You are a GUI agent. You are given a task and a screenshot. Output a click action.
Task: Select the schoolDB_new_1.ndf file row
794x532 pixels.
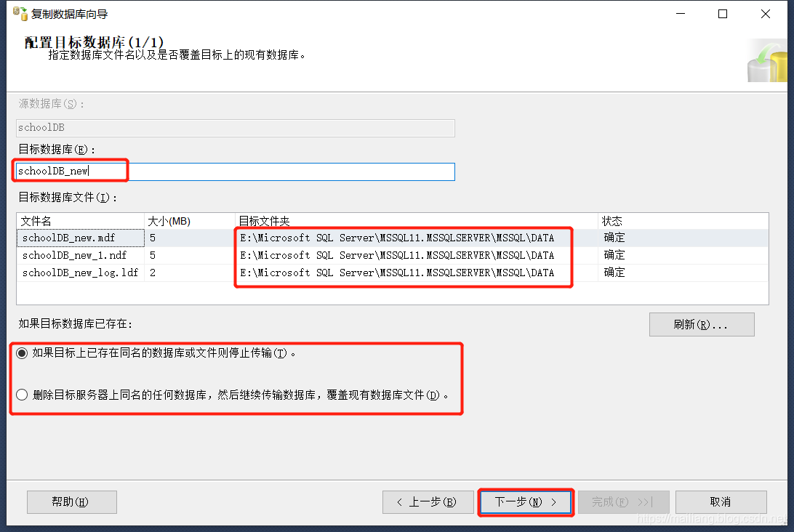(80, 255)
